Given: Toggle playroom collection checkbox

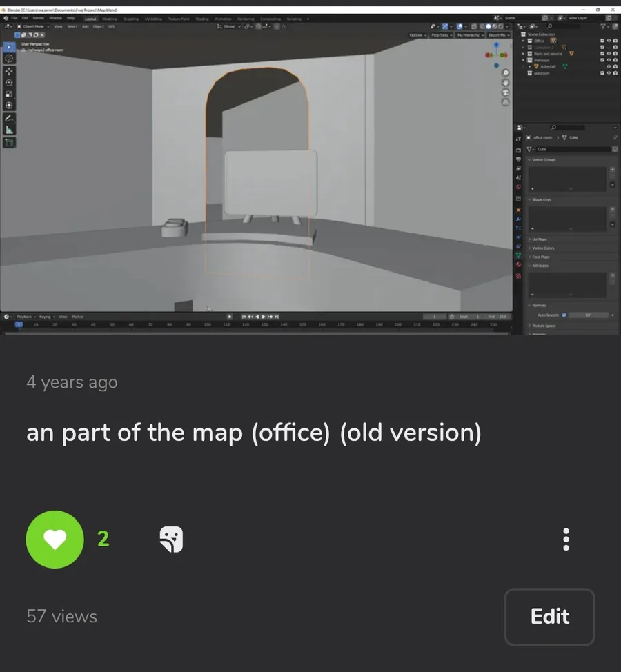Looking at the screenshot, I should (x=602, y=73).
